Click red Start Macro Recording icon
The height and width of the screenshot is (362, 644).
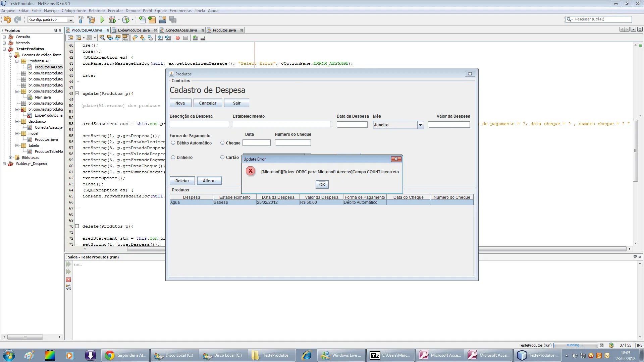coord(178,38)
